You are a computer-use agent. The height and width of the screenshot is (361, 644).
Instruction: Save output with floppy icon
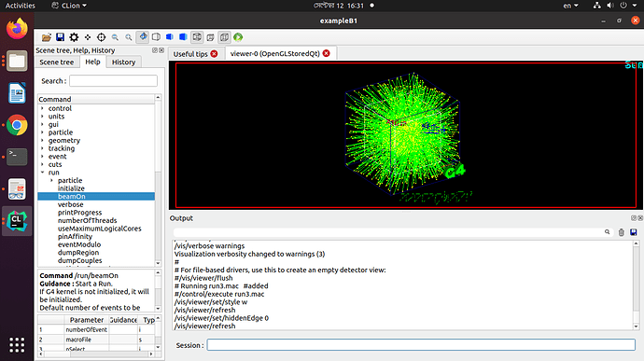pyautogui.click(x=634, y=232)
